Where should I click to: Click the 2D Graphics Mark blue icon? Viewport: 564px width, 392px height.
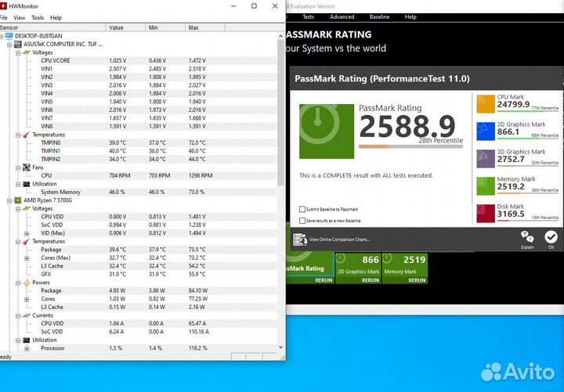[x=486, y=131]
